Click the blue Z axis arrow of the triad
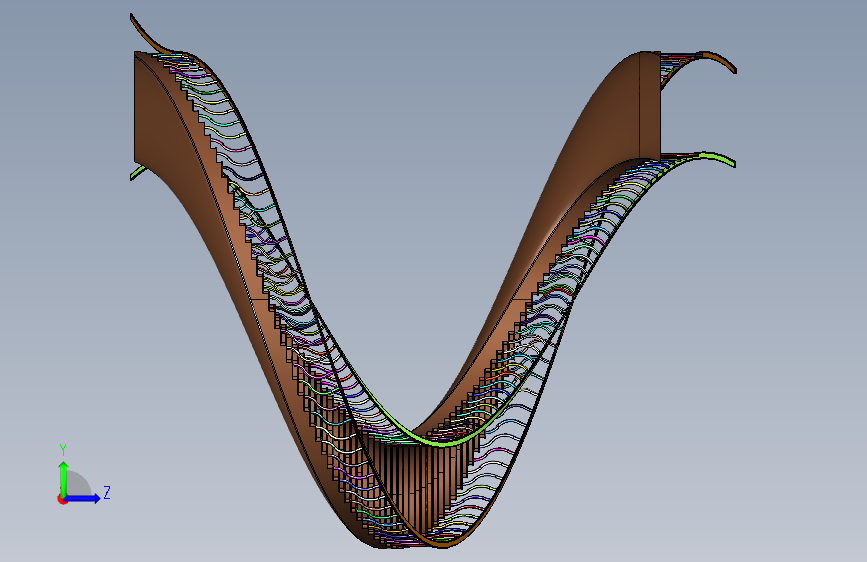867x562 pixels. coord(83,498)
